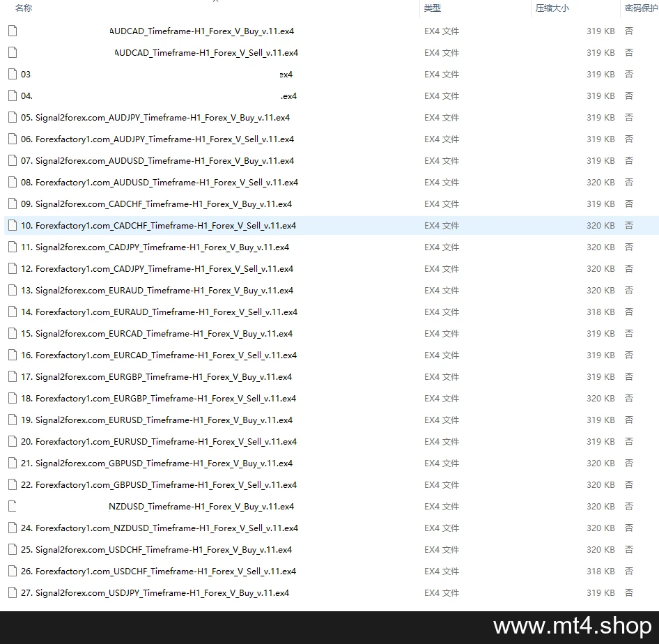Select file name NZDUSD_Timeframe-H1_Forex_V_Buy_v.11.ex4
Viewport: 659px width, 644px height.
[x=201, y=507]
